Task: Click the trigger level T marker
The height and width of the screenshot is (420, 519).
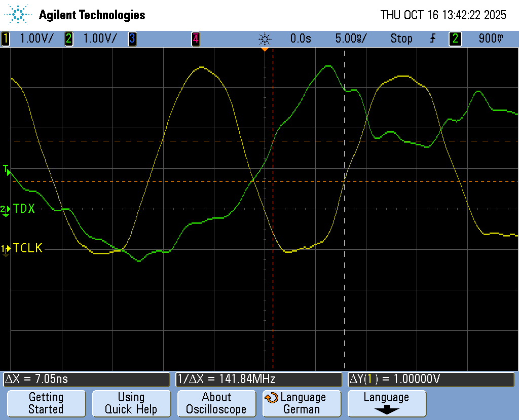Action: click(6, 169)
